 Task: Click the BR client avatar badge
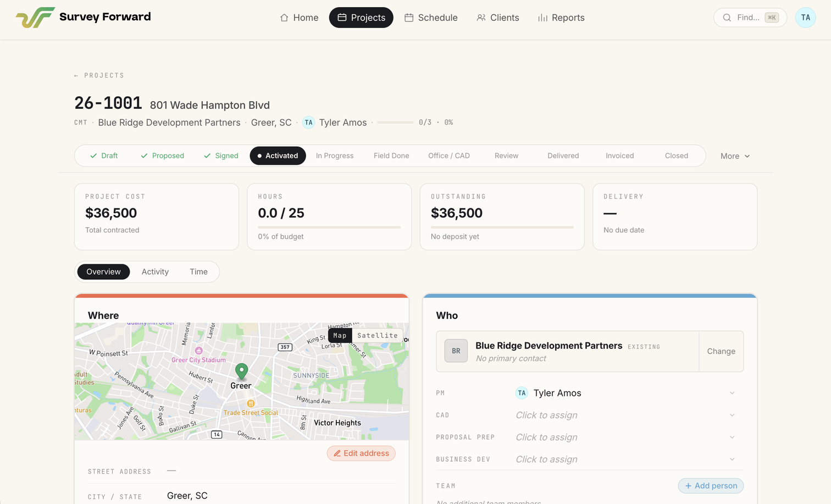pyautogui.click(x=456, y=351)
